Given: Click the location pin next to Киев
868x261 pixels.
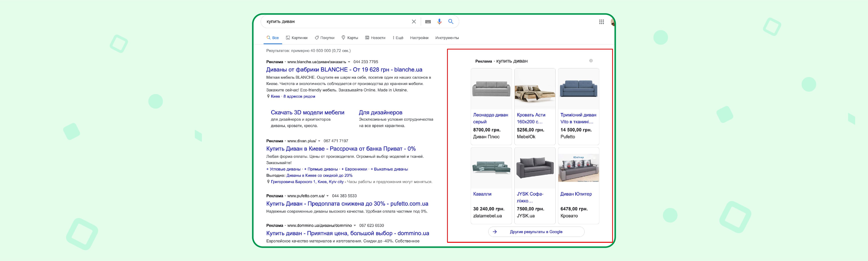Looking at the screenshot, I should click(268, 96).
